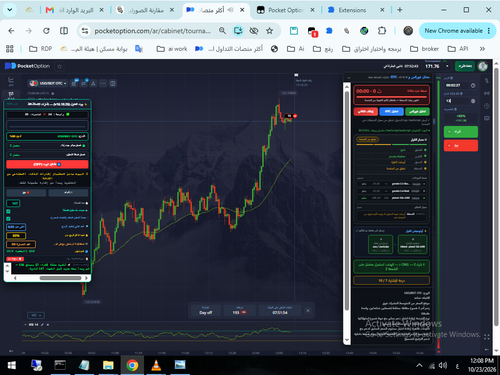The height and width of the screenshot is (375, 500).
Task: Open the H5 timeframe dropdown below chart
Action: pyautogui.click(x=36, y=315)
